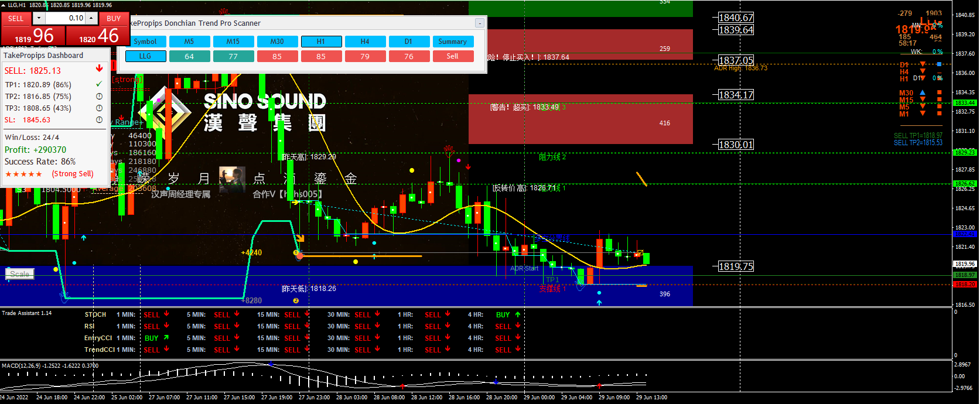Screen dimensions: 980x404
Task: Click the 1819.75 price level label
Action: click(736, 266)
